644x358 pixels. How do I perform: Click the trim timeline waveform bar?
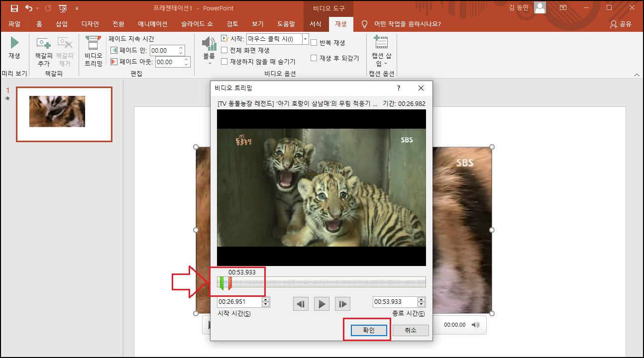pyautogui.click(x=322, y=282)
